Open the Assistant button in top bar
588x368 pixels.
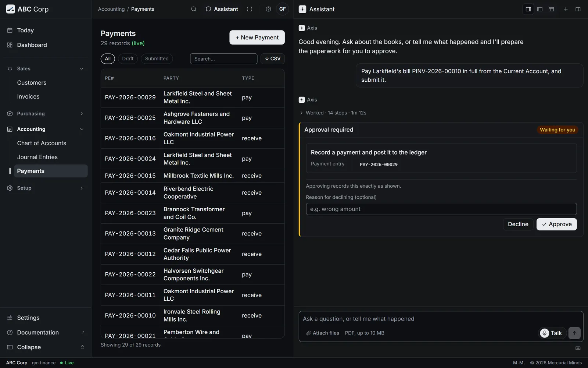222,9
